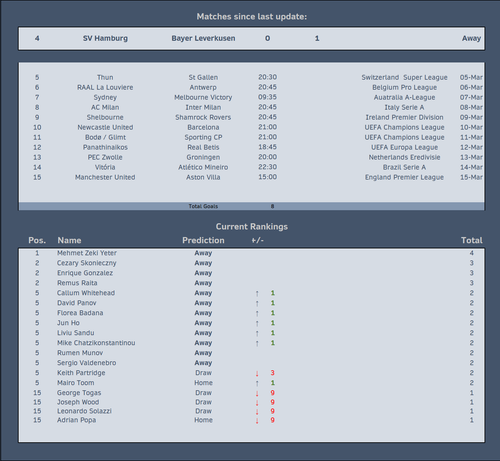Click the 'Matches since last update:' heading
The width and height of the screenshot is (500, 461).
click(251, 17)
